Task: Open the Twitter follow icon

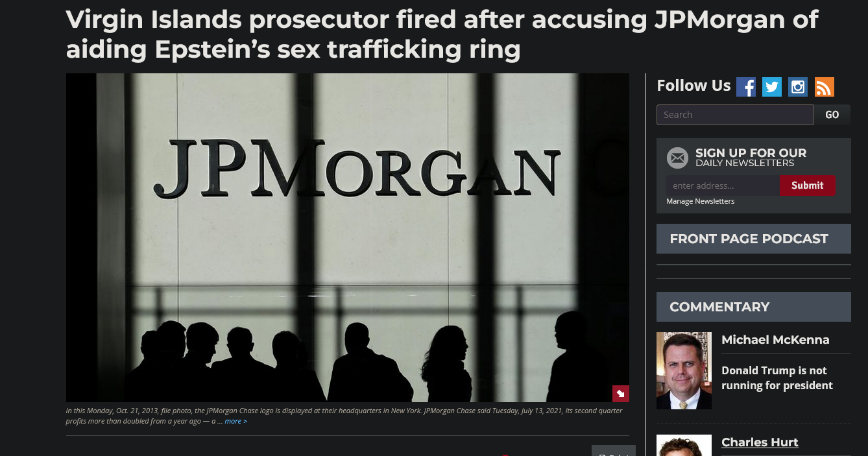Action: pyautogui.click(x=772, y=87)
